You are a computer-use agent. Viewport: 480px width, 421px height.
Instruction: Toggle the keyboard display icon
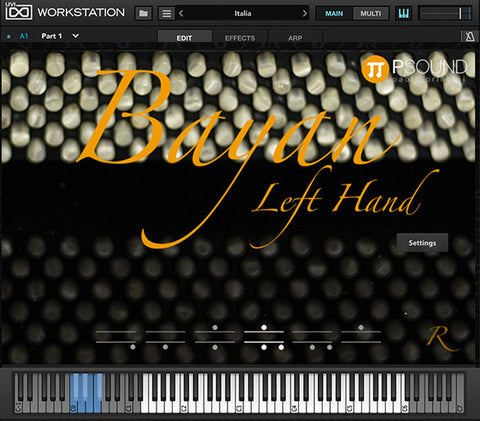pos(403,13)
